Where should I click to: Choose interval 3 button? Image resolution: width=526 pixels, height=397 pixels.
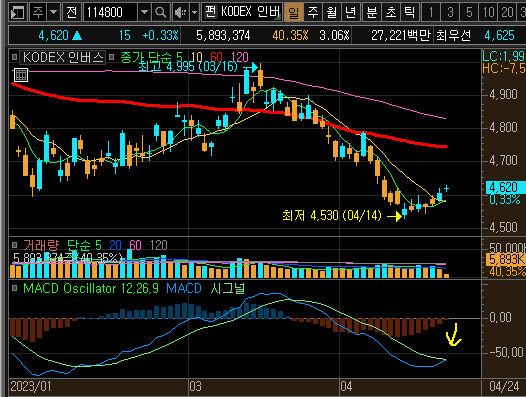coord(450,13)
